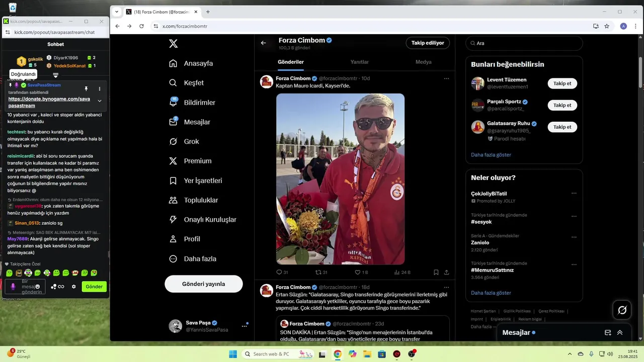
Task: Go back with profile back arrow
Action: (x=263, y=43)
